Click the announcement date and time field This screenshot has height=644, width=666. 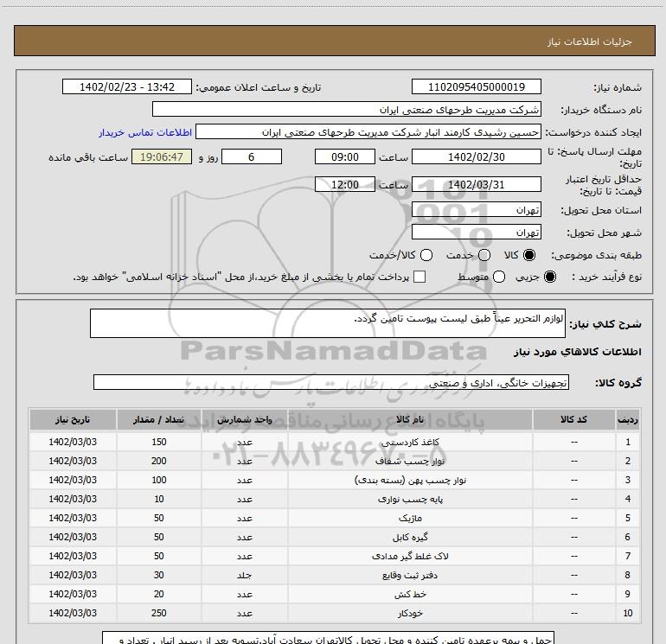click(127, 86)
